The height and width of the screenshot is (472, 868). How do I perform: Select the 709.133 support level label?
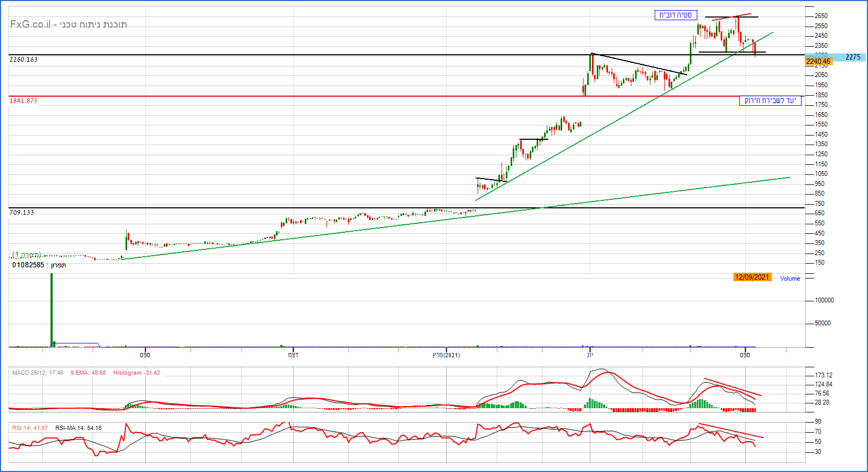click(x=22, y=213)
